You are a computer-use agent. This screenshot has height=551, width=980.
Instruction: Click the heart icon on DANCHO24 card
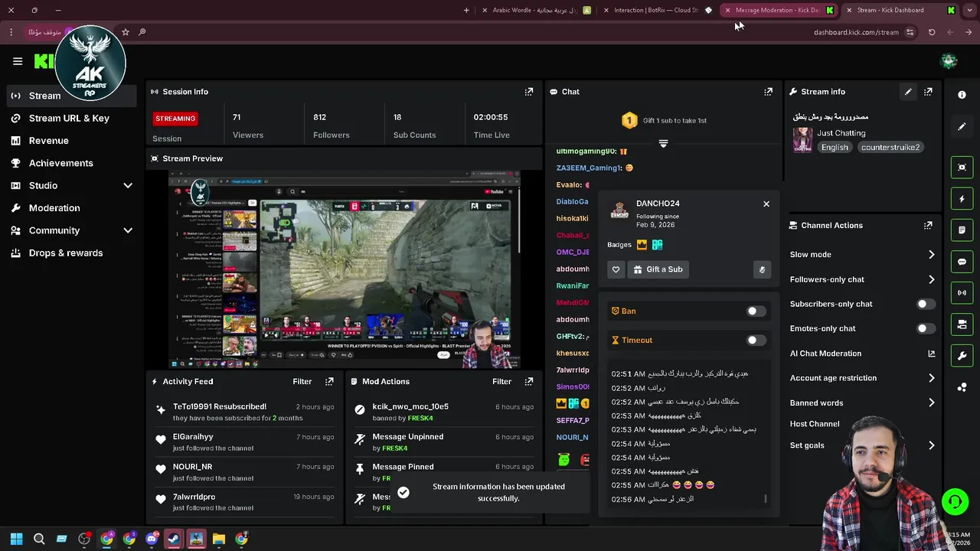pyautogui.click(x=616, y=269)
